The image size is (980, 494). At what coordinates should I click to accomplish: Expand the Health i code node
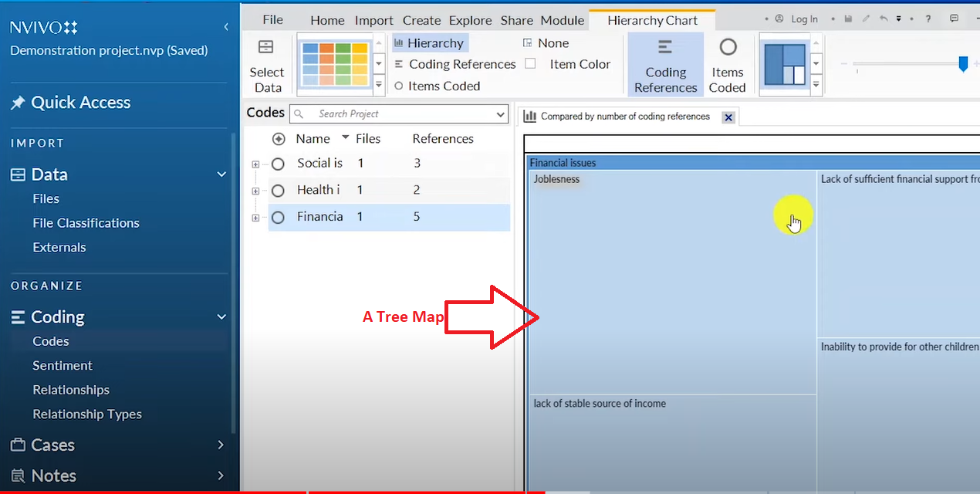click(255, 191)
